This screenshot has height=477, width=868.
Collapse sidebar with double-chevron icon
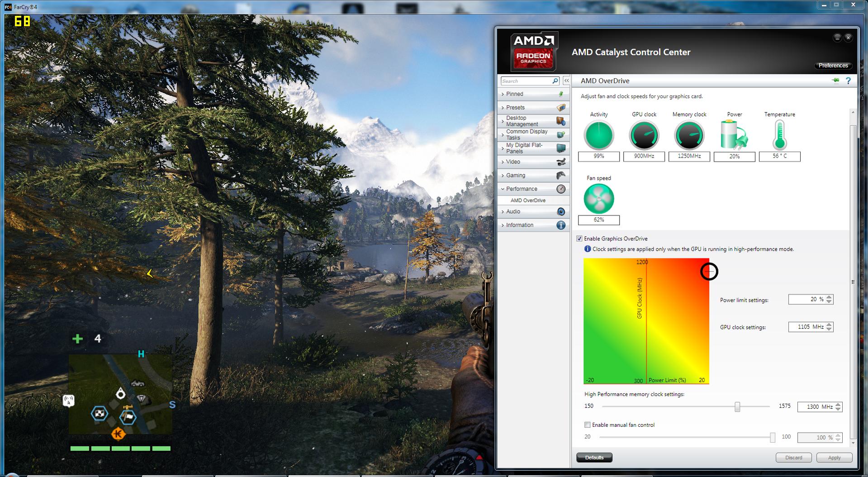[566, 81]
